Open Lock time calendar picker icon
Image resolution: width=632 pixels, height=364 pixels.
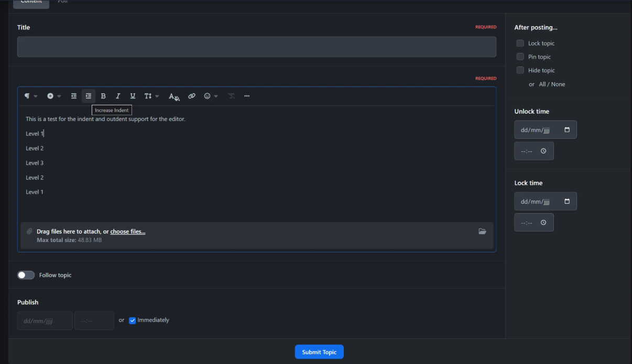pos(567,202)
